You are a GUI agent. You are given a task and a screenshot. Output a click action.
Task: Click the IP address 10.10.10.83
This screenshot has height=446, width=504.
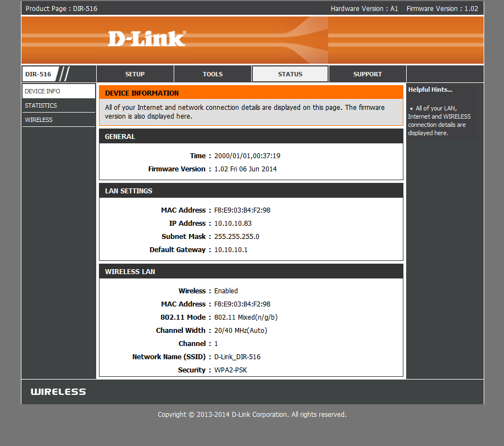point(232,224)
